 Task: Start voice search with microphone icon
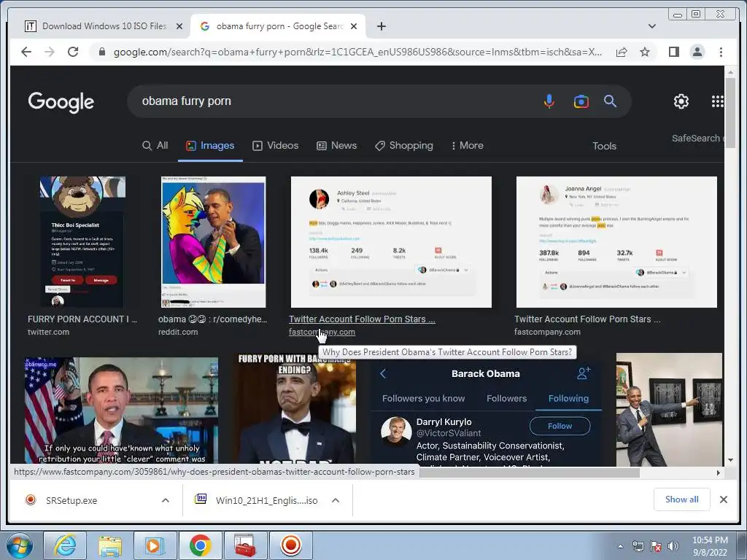549,101
